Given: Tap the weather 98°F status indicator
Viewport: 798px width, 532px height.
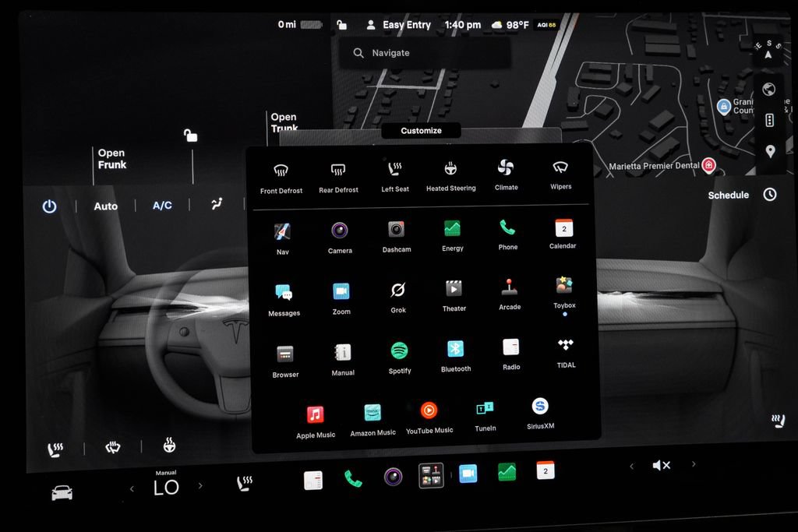Looking at the screenshot, I should (x=510, y=25).
